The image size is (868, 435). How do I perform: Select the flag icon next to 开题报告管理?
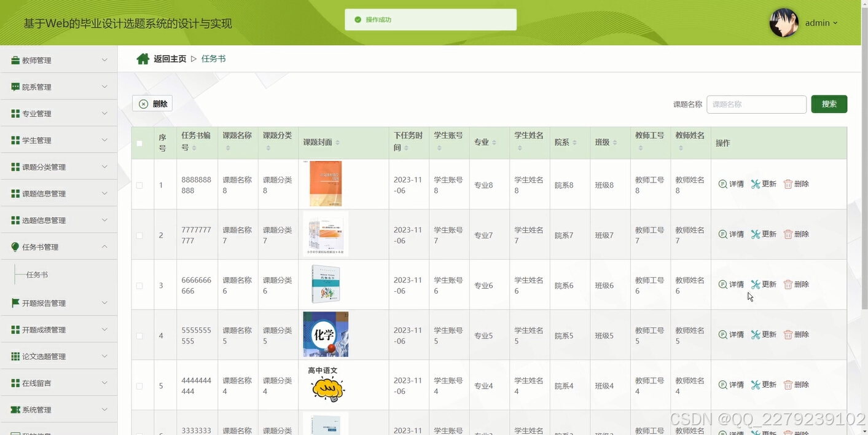pos(14,303)
